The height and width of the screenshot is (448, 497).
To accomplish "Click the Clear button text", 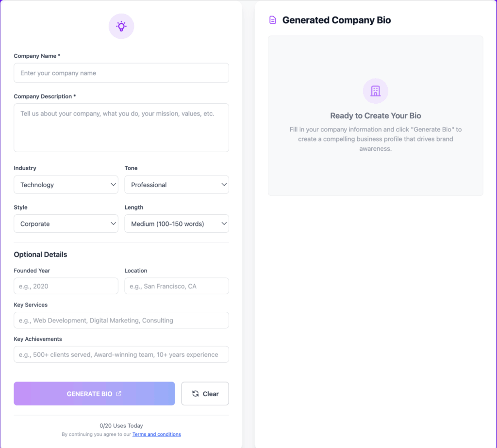I will [x=211, y=394].
